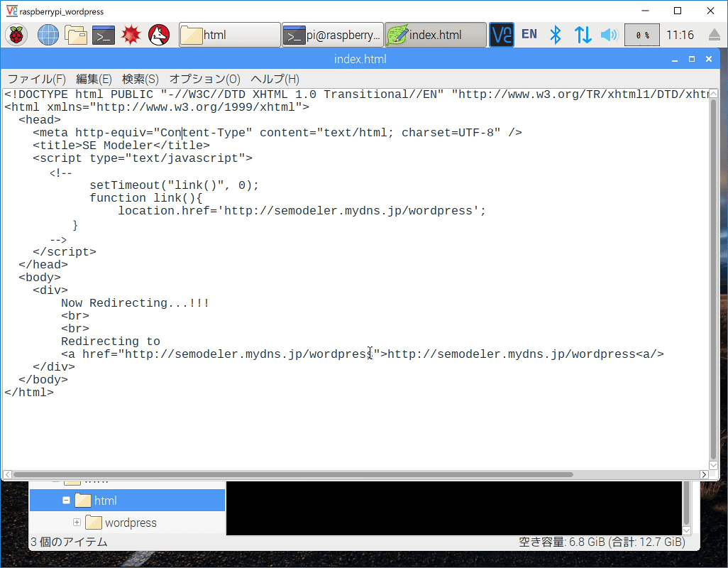Click the editor horizontal scrollbar thumb
The height and width of the screenshot is (568, 728).
coord(293,475)
